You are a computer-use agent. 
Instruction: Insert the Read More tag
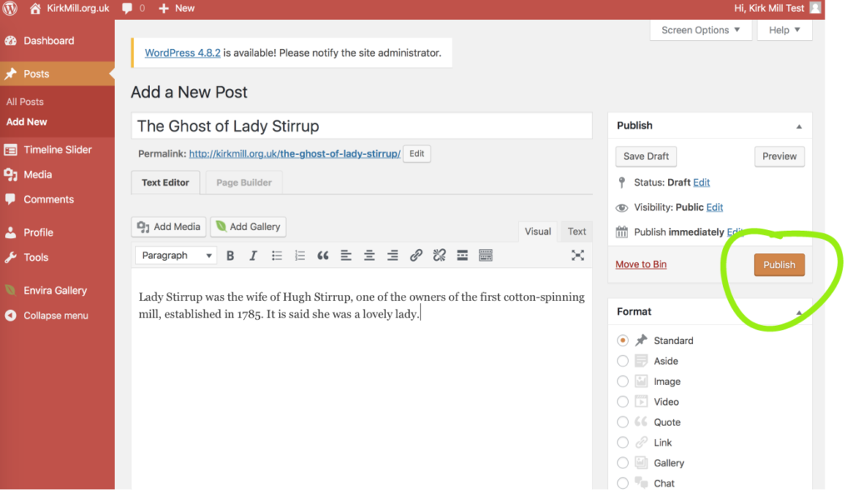pyautogui.click(x=462, y=256)
